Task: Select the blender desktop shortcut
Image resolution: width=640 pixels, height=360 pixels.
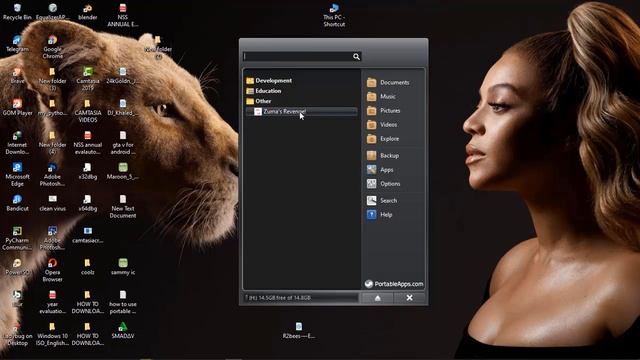Action: point(88,12)
